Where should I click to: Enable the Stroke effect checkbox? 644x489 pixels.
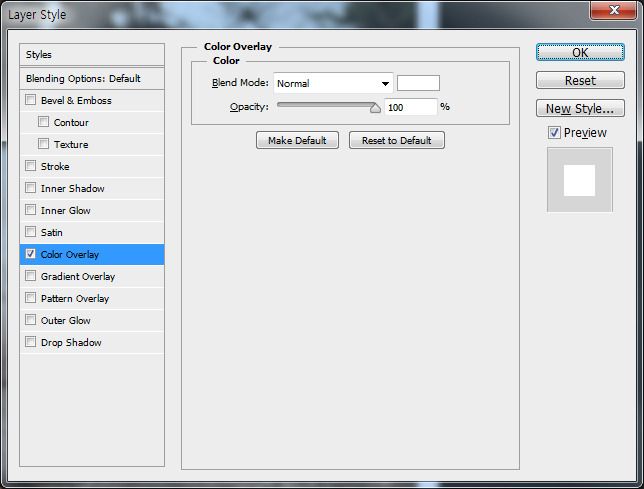pyautogui.click(x=30, y=166)
